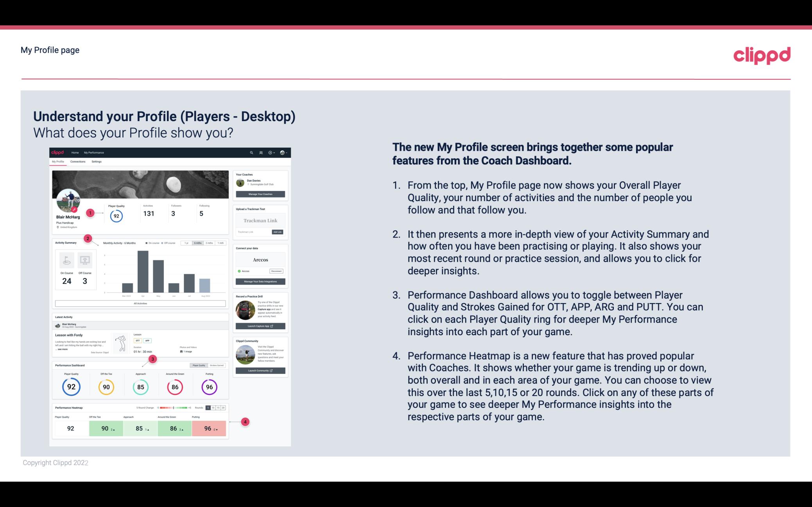Select the Around the Green ring icon

[175, 387]
